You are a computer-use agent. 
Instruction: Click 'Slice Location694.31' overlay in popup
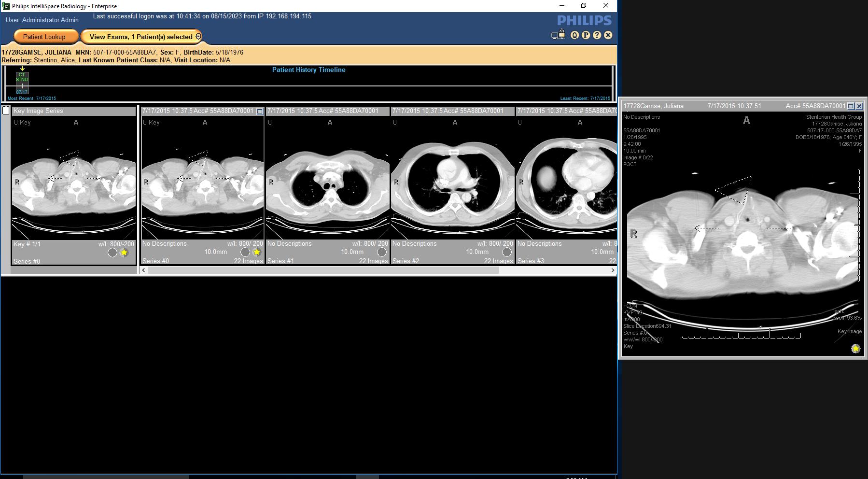[647, 326]
